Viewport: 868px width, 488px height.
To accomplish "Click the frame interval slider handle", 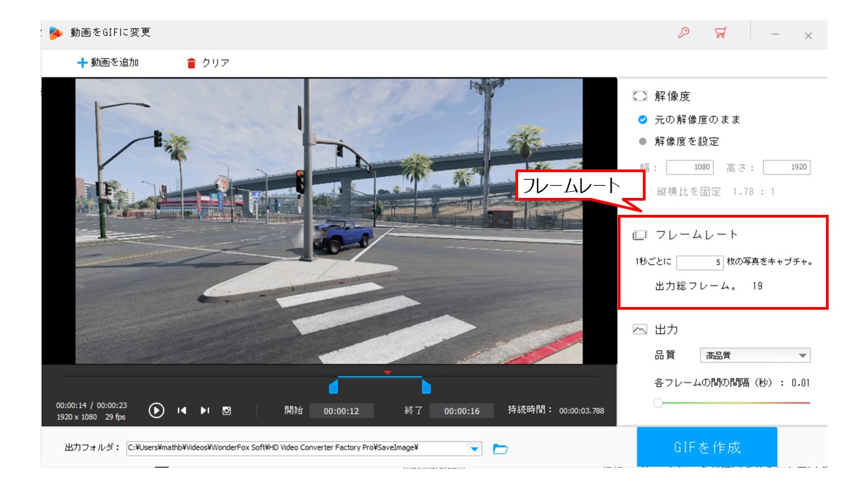I will coord(658,403).
